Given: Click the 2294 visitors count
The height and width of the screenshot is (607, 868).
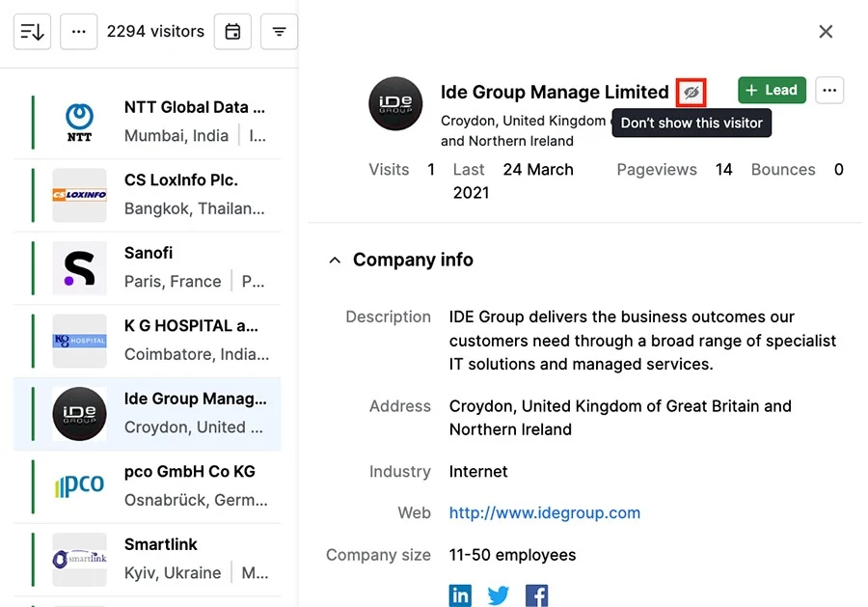Looking at the screenshot, I should [x=155, y=32].
